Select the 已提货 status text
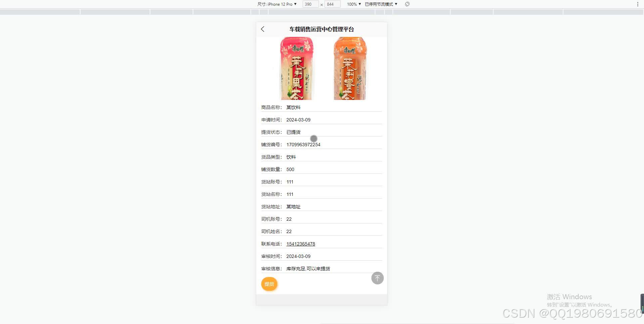Screen dimensions: 644x324 tap(293, 132)
